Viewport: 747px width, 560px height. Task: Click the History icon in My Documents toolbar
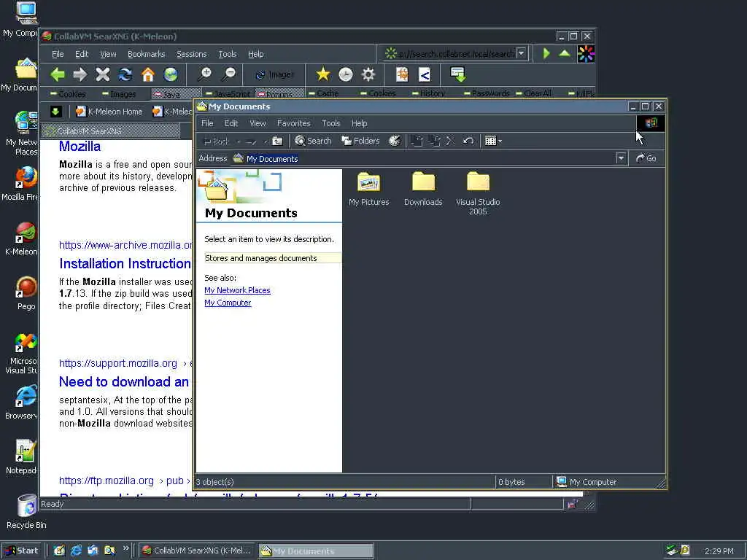pyautogui.click(x=395, y=141)
